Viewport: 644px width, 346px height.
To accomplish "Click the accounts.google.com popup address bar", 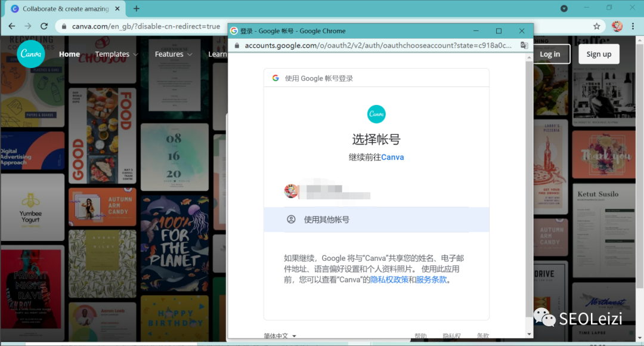I will coord(378,45).
